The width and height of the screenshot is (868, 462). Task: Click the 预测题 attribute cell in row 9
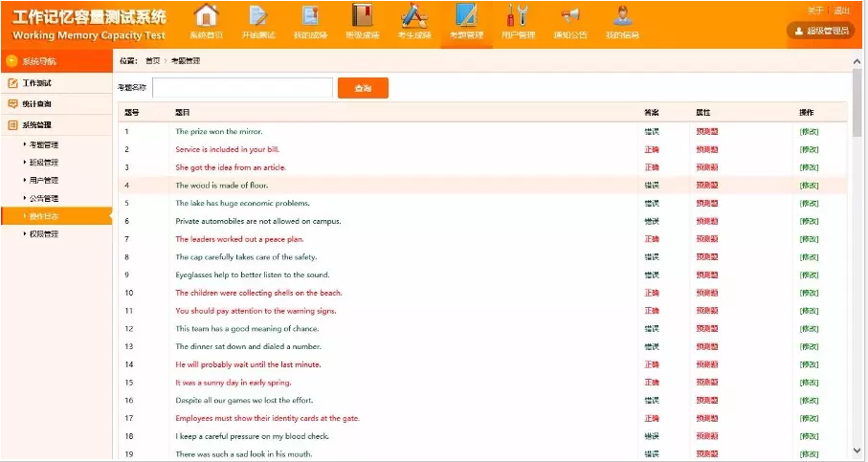tap(707, 275)
